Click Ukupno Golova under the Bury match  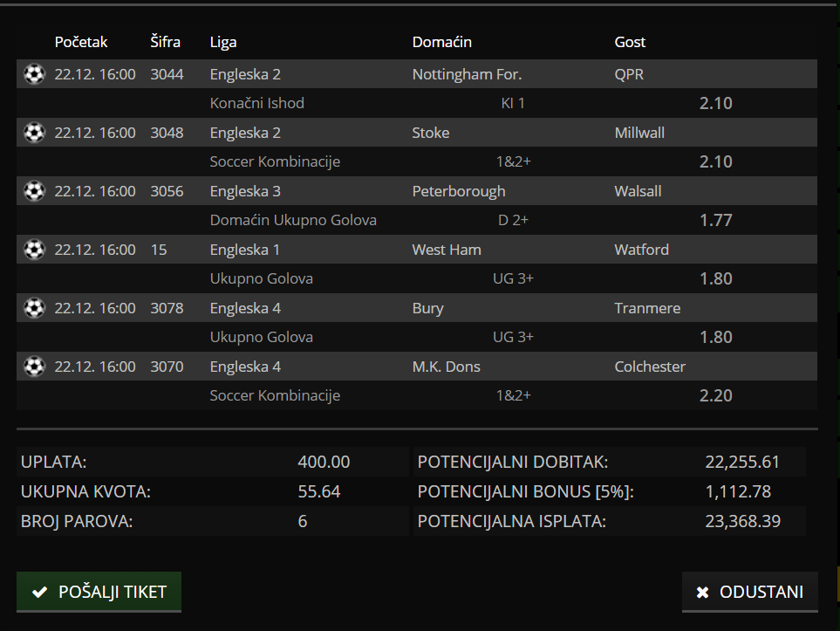[x=262, y=337]
